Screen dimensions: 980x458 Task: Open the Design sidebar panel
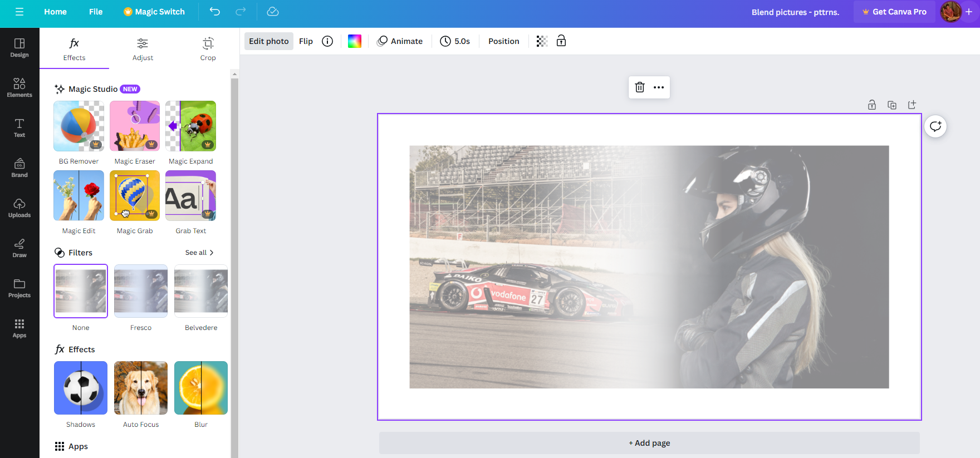coord(19,48)
